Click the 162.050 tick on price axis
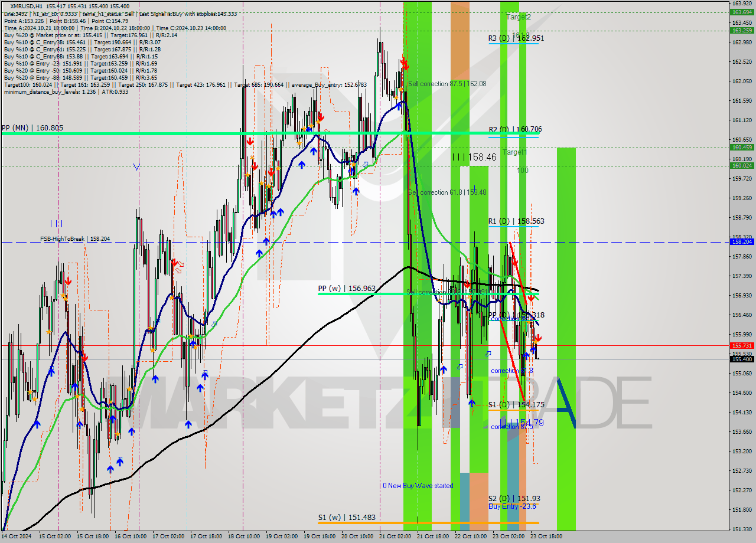Viewport: 756px width, 543px height. pyautogui.click(x=742, y=81)
